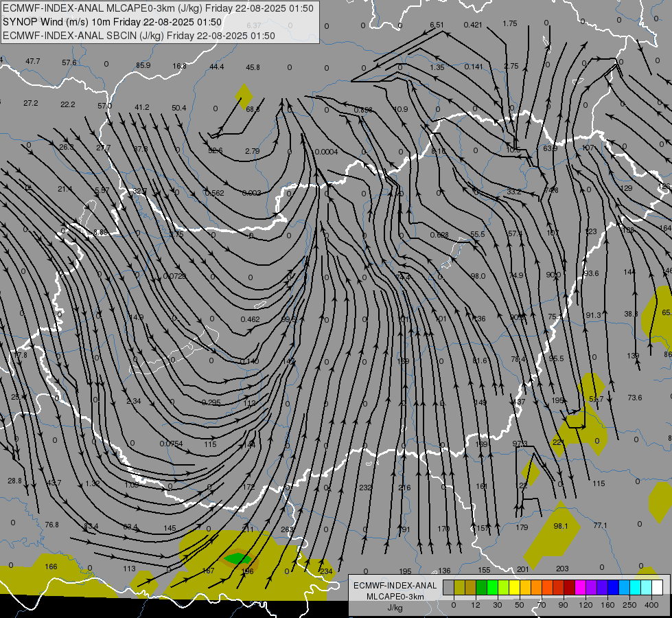Click the legend scale label '30'
Screen dimensions: 672x618
pos(498,605)
